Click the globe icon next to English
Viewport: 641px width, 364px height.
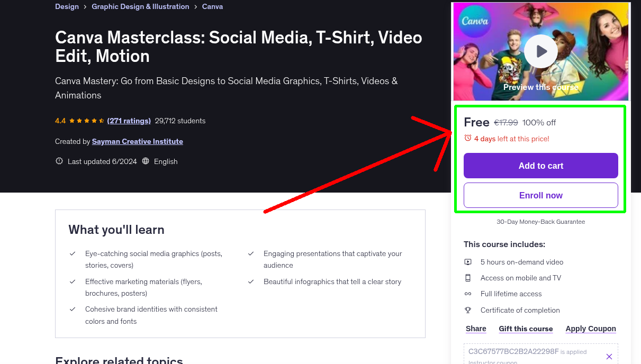coord(146,161)
